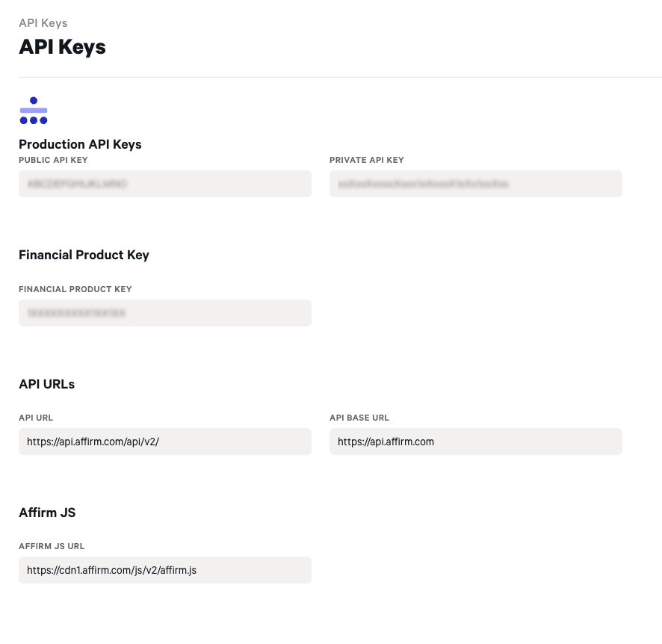The image size is (662, 644).
Task: Click the Affirm JS section heading
Action: (x=47, y=513)
